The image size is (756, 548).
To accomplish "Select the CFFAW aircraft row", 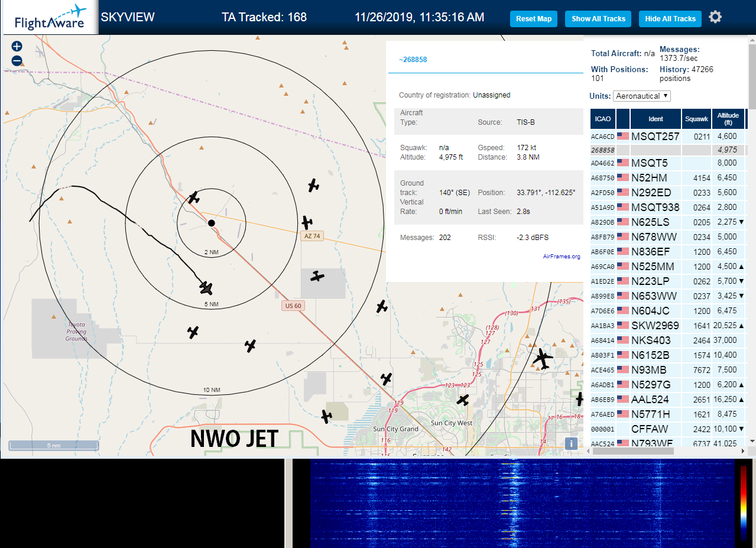I will [x=668, y=429].
